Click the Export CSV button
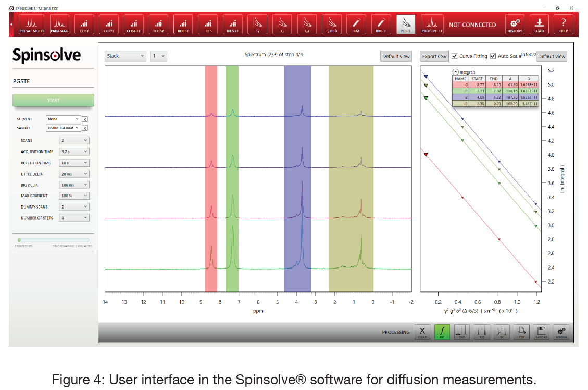The height and width of the screenshot is (390, 588). point(434,56)
